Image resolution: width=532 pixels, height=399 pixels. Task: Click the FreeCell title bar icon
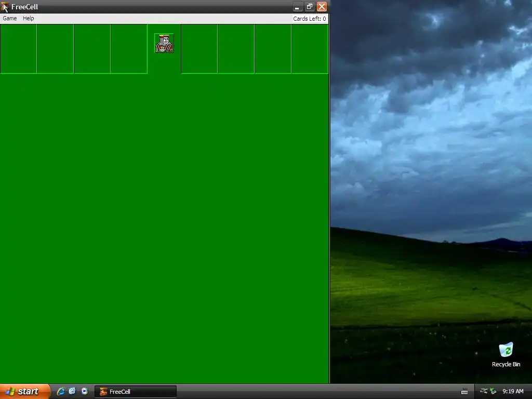click(x=5, y=7)
